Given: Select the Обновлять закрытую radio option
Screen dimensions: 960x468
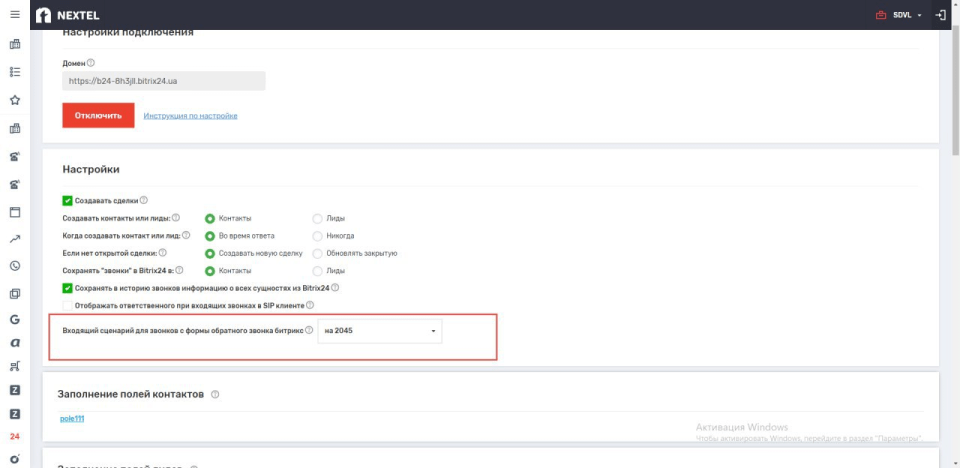Looking at the screenshot, I should pos(318,253).
